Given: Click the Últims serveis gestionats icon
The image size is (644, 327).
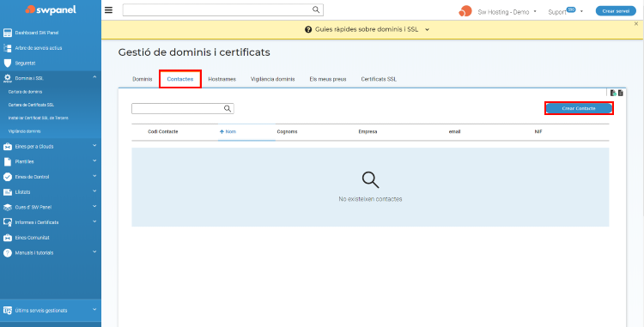Looking at the screenshot, I should pyautogui.click(x=8, y=310).
